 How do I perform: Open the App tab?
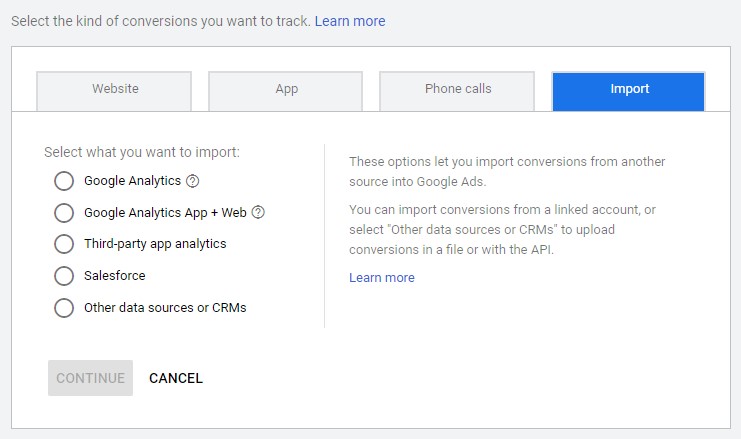tap(285, 91)
